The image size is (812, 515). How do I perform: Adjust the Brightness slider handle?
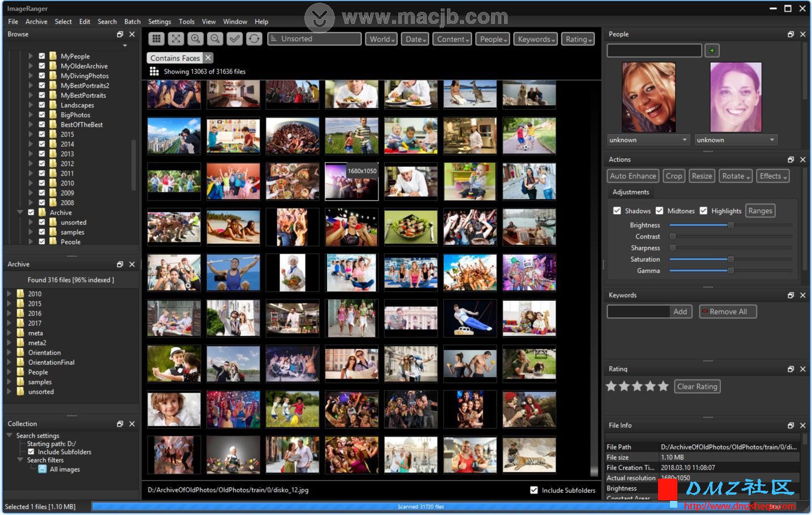pos(731,225)
